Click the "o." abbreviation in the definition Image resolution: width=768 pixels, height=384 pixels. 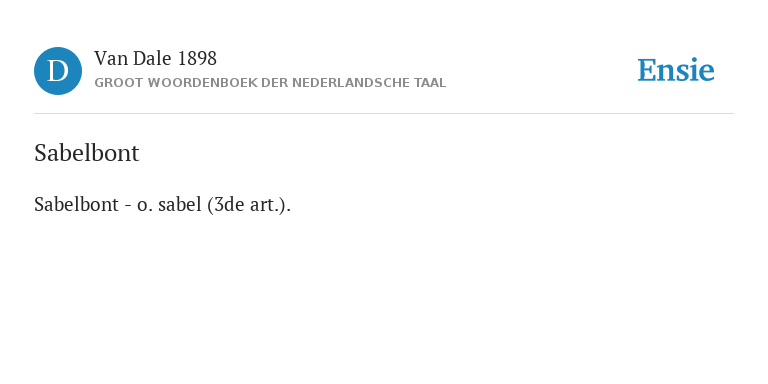coord(145,206)
